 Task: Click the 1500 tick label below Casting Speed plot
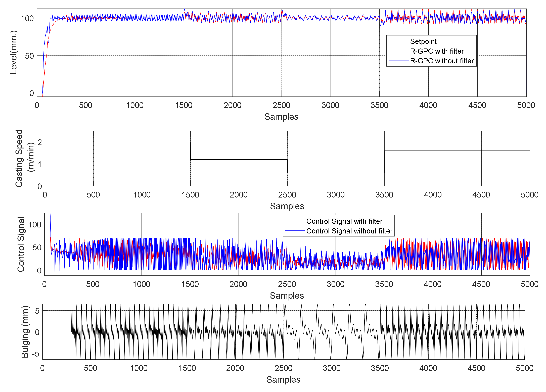point(190,195)
